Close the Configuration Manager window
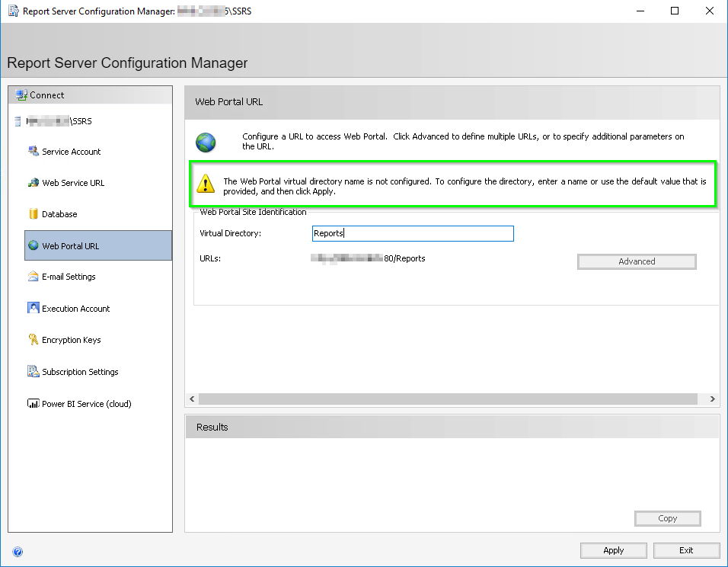This screenshot has height=567, width=728. [x=710, y=11]
